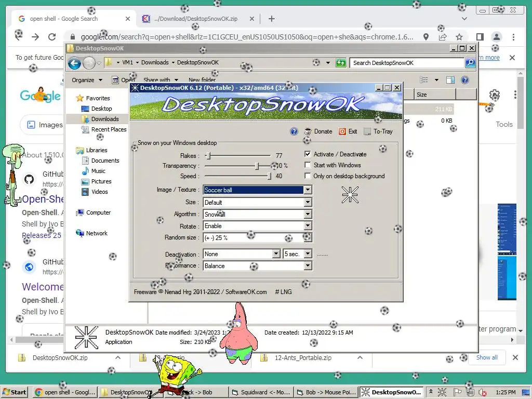Open the Share with menu in Explorer
This screenshot has height=399, width=532.
click(161, 80)
